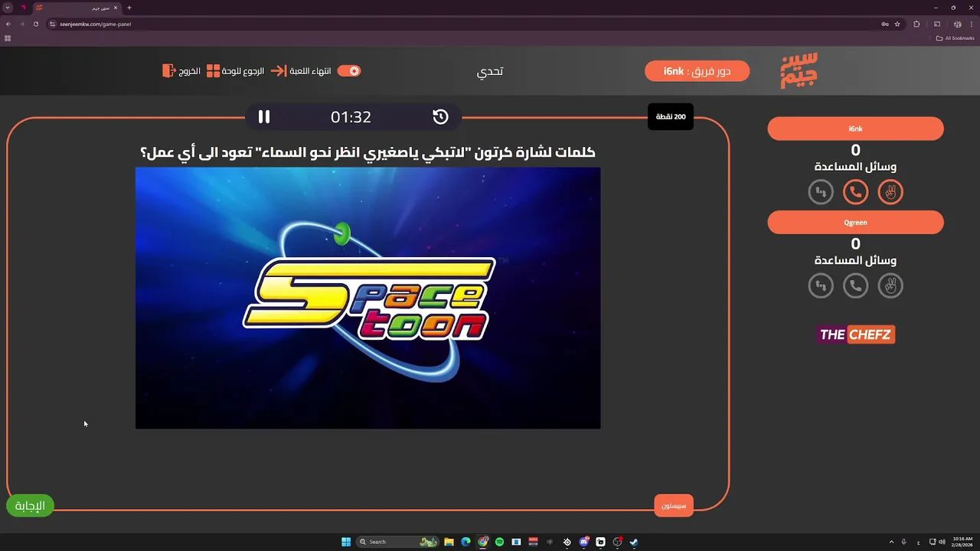Open the browser extensions menu
Screen dimensions: 980x551
tap(917, 24)
